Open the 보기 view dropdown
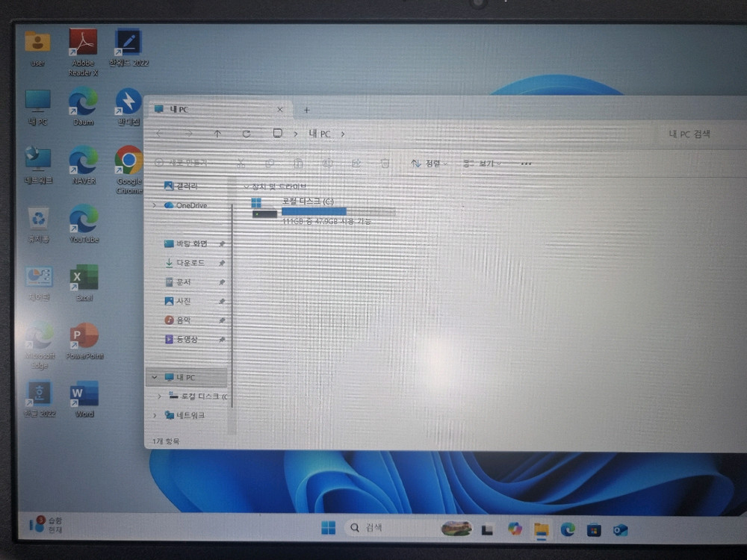Screen dimensions: 747x560 [x=482, y=164]
